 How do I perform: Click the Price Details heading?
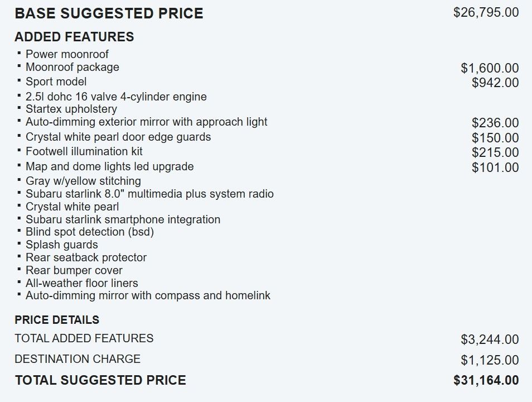pos(57,320)
